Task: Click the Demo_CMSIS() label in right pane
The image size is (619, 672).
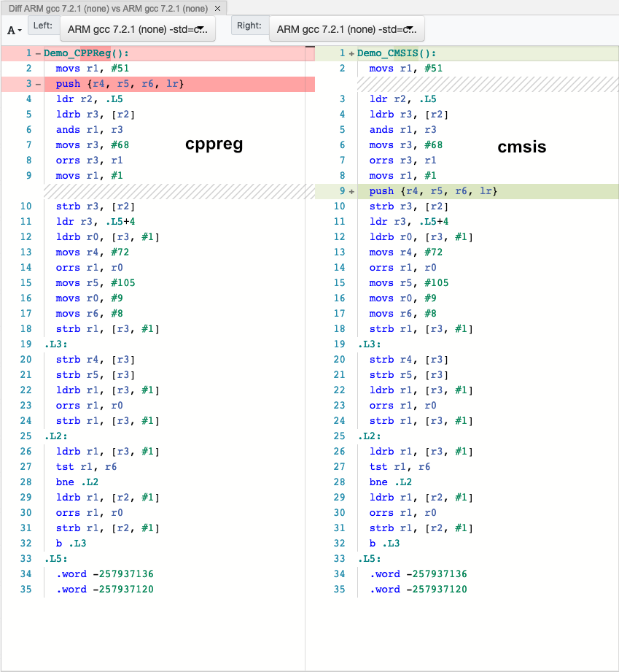Action: click(397, 53)
